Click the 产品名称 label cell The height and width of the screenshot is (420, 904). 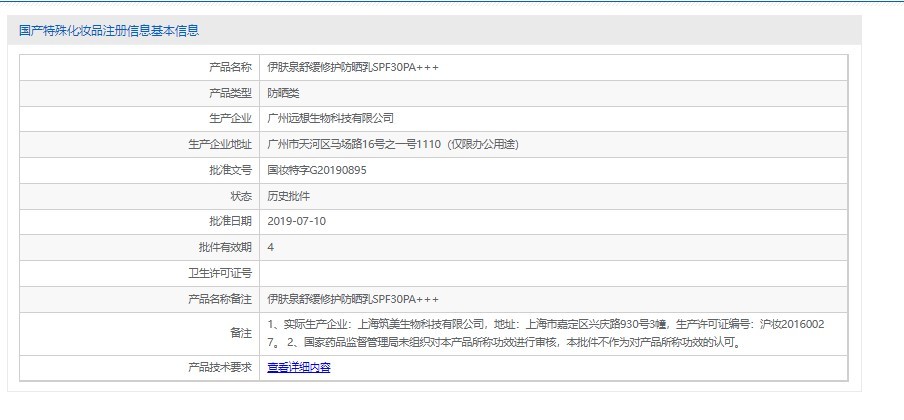pos(140,68)
